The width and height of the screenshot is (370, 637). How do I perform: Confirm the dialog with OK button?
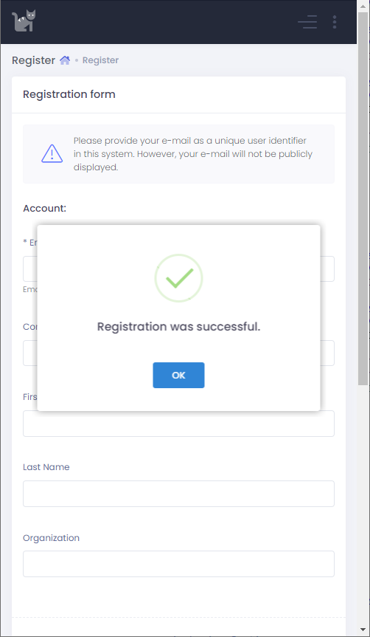click(178, 375)
